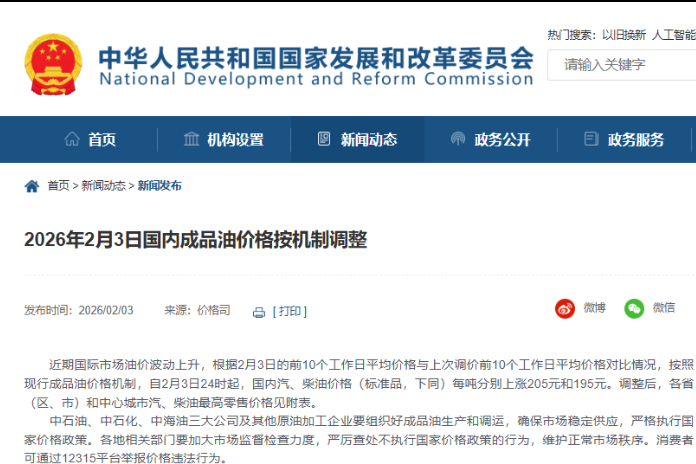
Task: Click the 以旧换新 hot search link
Action: 623,34
